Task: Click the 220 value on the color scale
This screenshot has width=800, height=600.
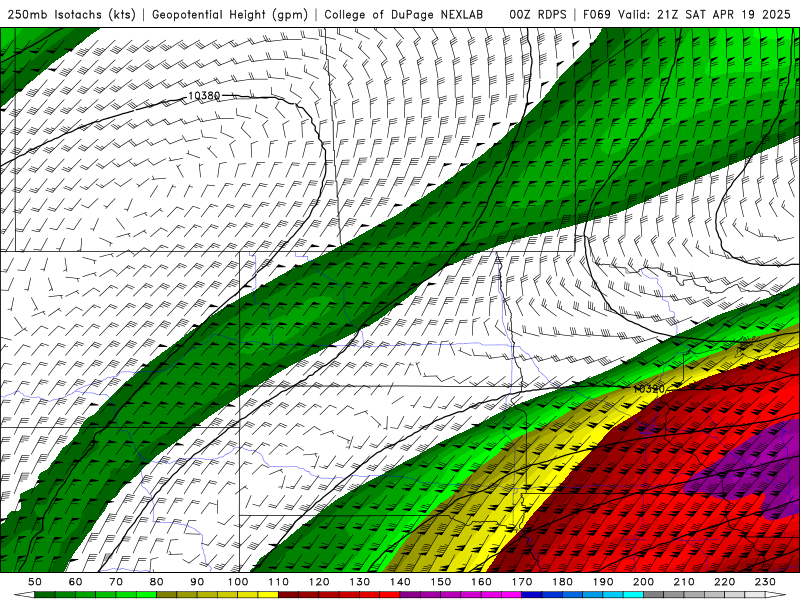Action: [724, 582]
